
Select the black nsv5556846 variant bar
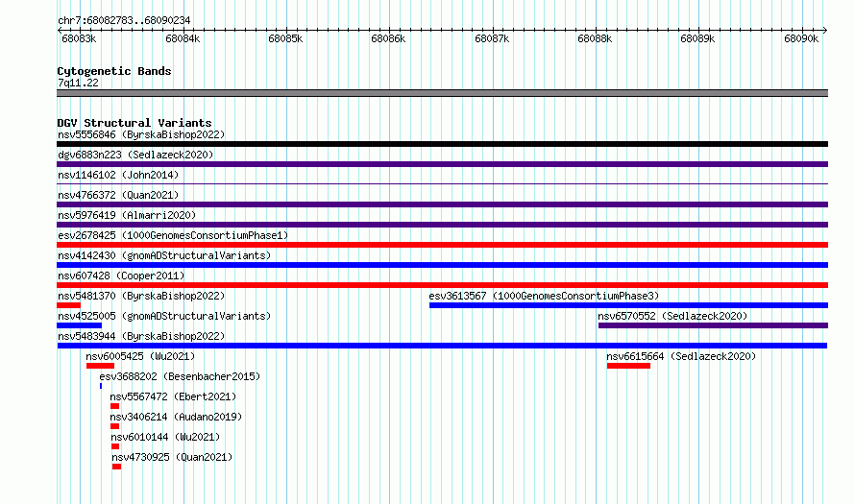coord(442,144)
